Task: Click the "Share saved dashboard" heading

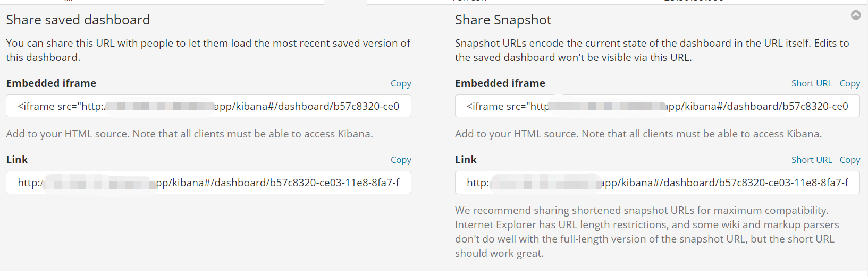Action: (78, 20)
